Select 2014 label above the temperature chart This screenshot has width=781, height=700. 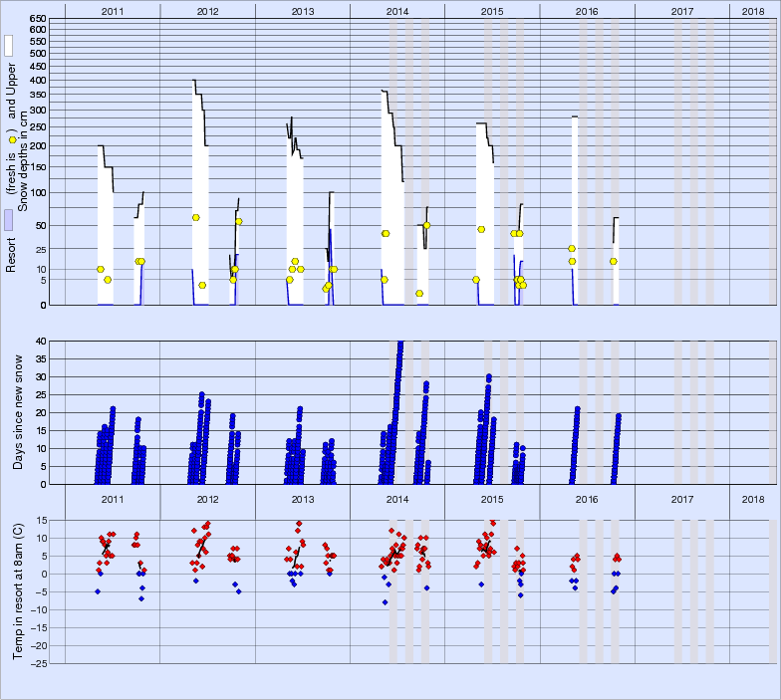tap(397, 498)
